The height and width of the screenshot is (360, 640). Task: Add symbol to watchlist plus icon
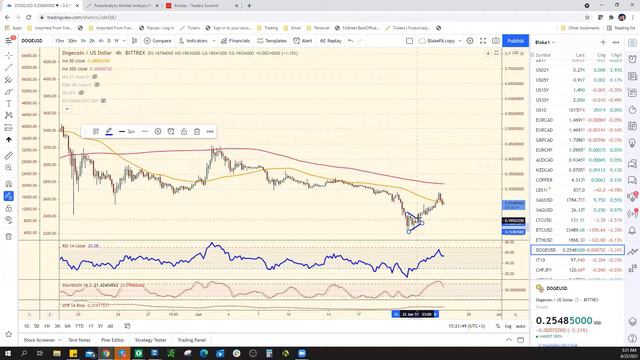[603, 42]
